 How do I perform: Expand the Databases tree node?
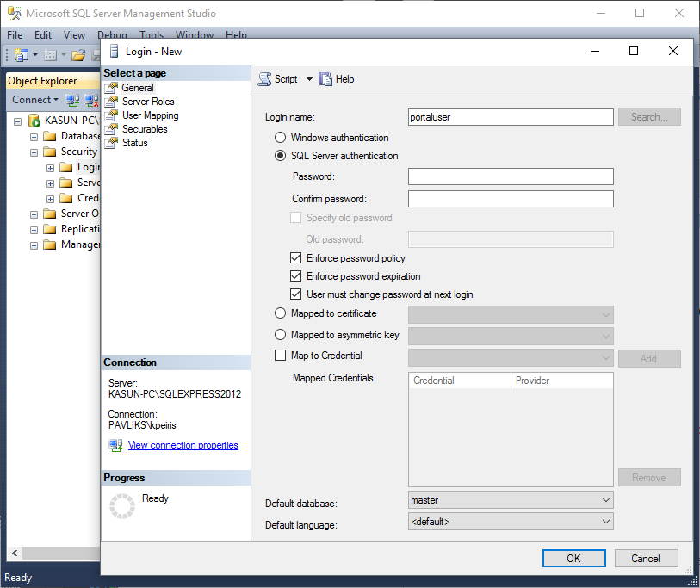point(34,137)
